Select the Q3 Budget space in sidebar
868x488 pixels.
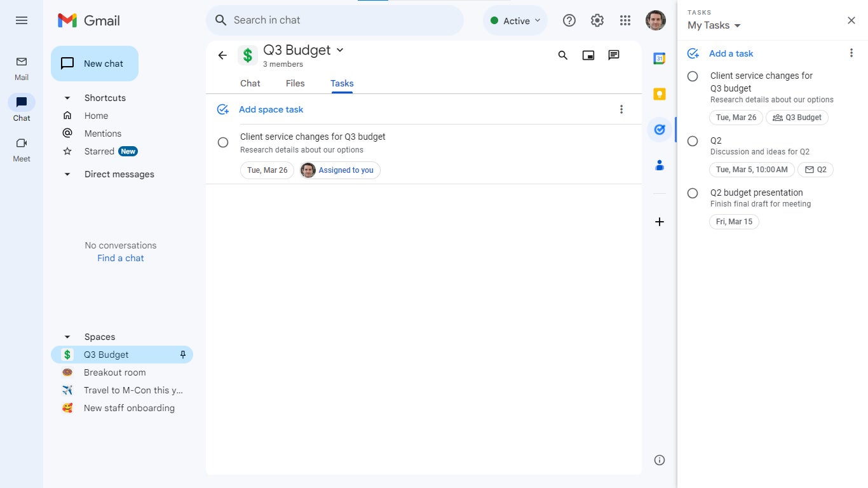coord(122,355)
